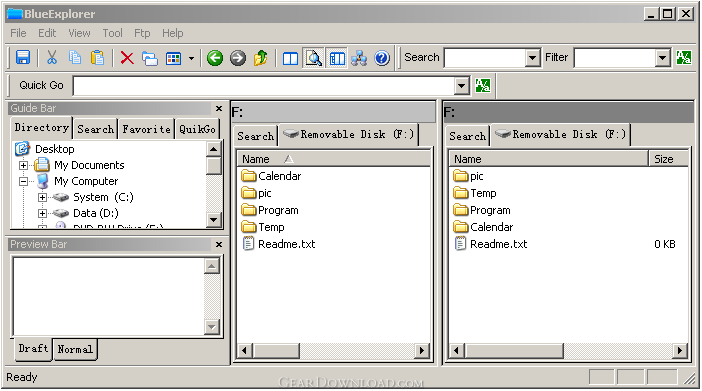Screen dimensions: 702x391
Task: Click the Cut scissors icon
Action: pyautogui.click(x=52, y=58)
